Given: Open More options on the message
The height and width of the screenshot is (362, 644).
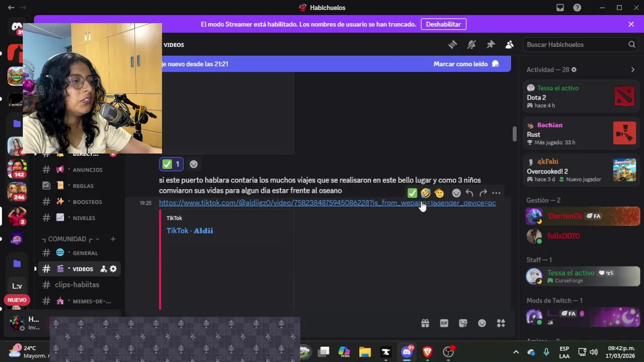Looking at the screenshot, I should coord(496,193).
